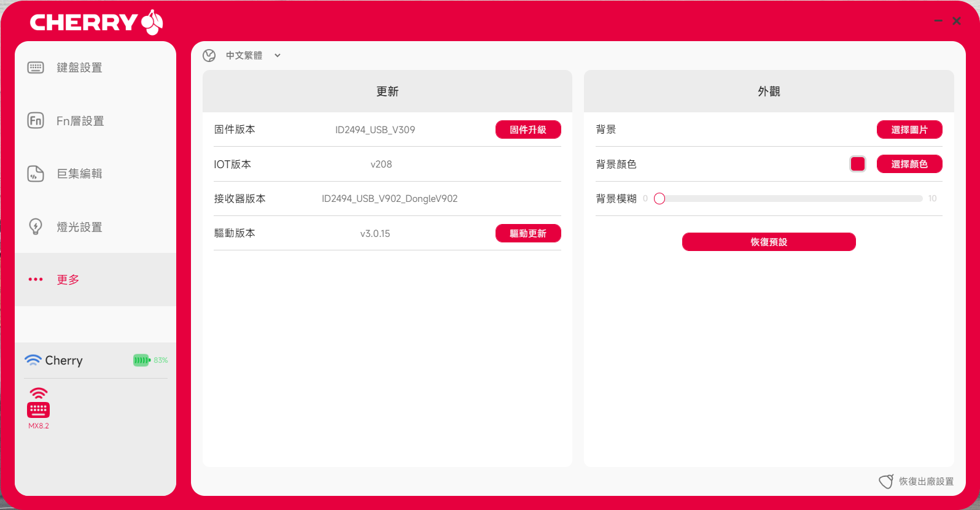Select the Cherry wireless connection entry
The image size is (980, 510).
point(63,360)
